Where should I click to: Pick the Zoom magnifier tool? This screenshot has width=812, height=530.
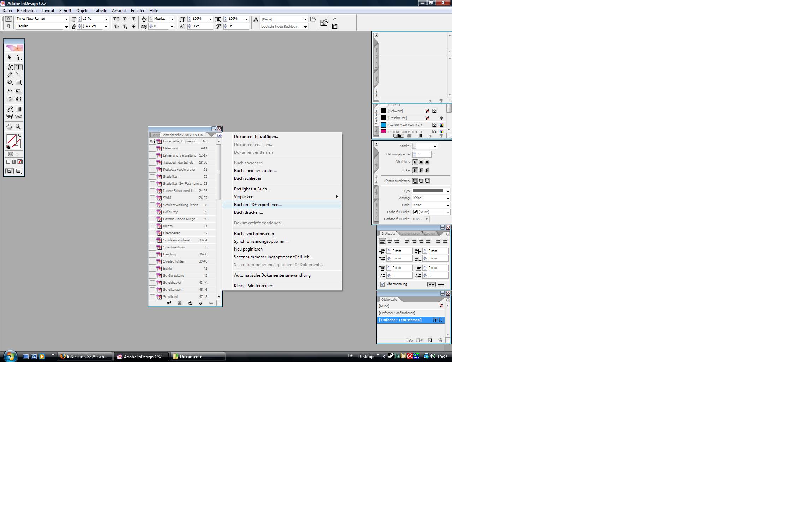[18, 126]
